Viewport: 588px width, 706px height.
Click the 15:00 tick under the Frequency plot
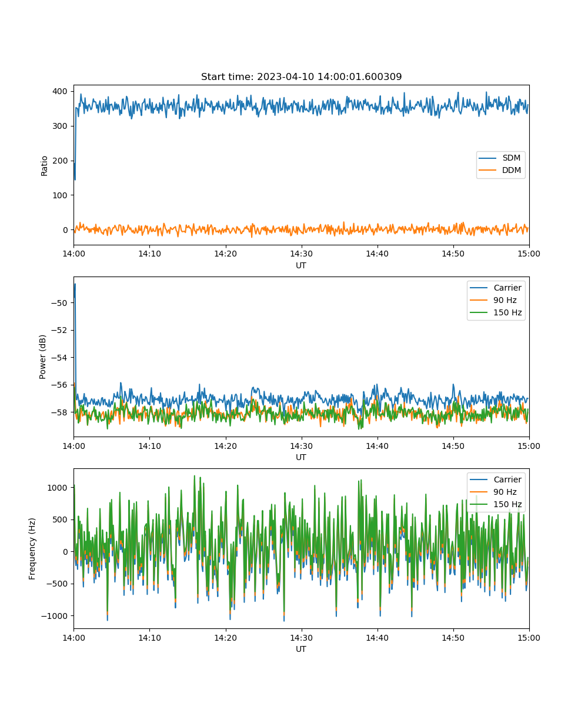pos(529,638)
